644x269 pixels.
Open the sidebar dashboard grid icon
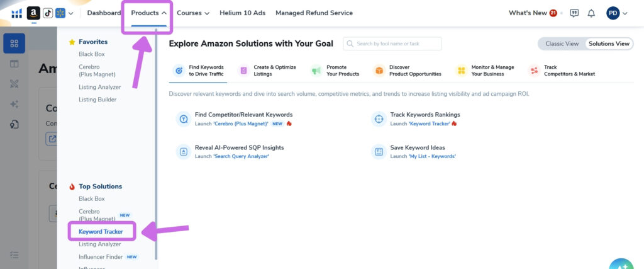14,43
